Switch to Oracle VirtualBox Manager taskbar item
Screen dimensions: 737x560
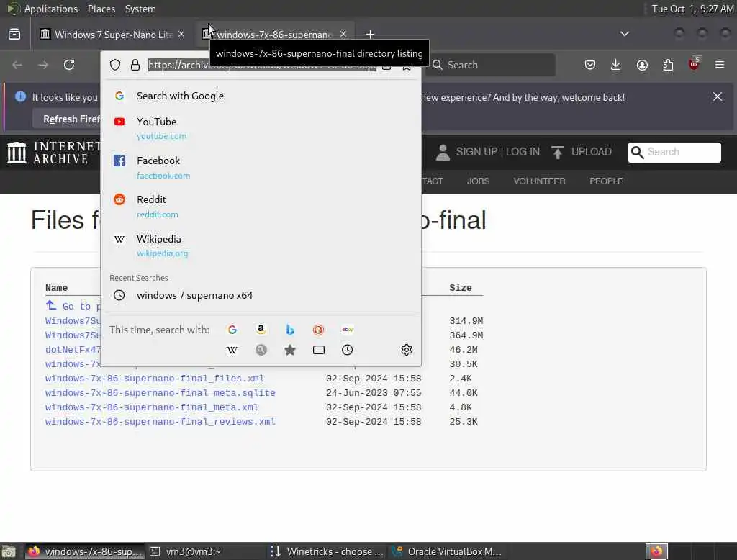pos(448,551)
